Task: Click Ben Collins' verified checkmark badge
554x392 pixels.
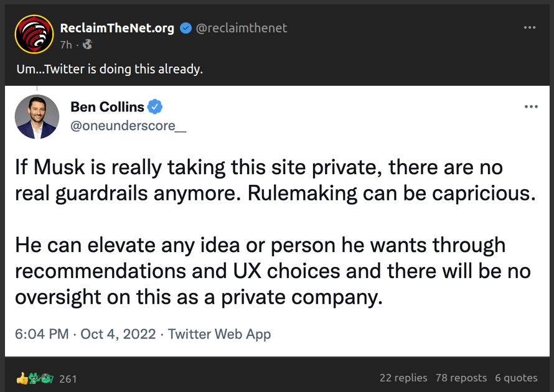Action: tap(156, 107)
